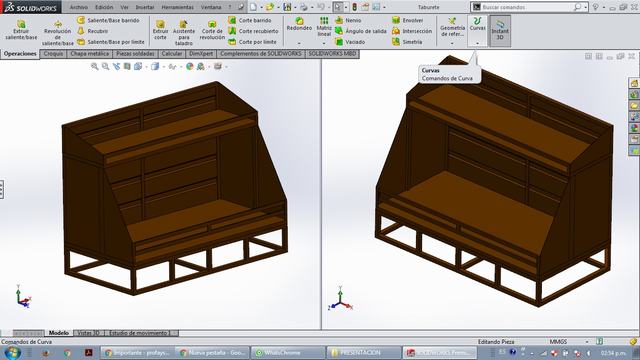640x360 pixels.
Task: Select the Extruir saliente/base tool
Action: pos(21,30)
